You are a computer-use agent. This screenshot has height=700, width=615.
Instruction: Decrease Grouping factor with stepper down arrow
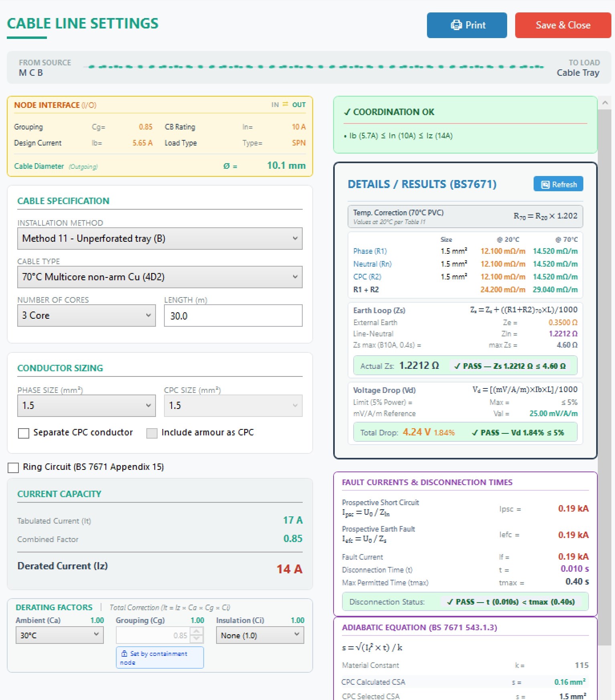click(x=196, y=639)
